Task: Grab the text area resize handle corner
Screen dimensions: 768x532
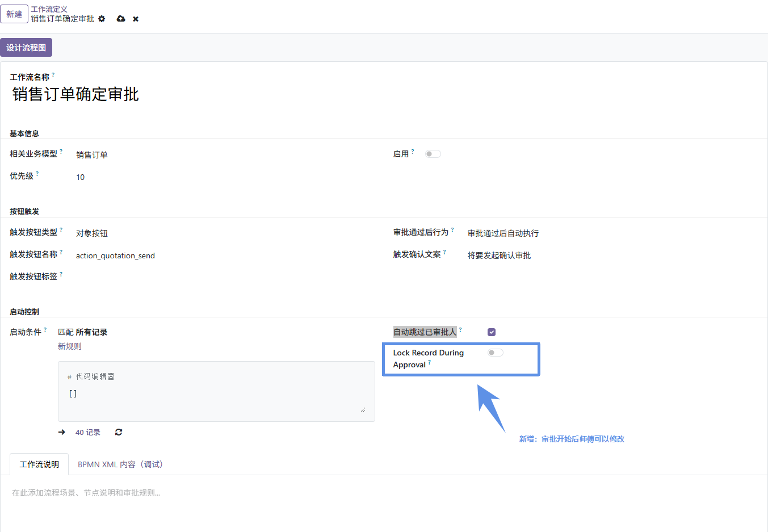Action: tap(363, 409)
